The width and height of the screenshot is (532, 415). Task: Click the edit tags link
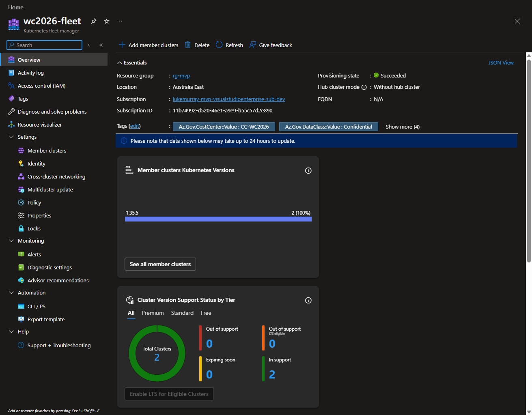[135, 126]
